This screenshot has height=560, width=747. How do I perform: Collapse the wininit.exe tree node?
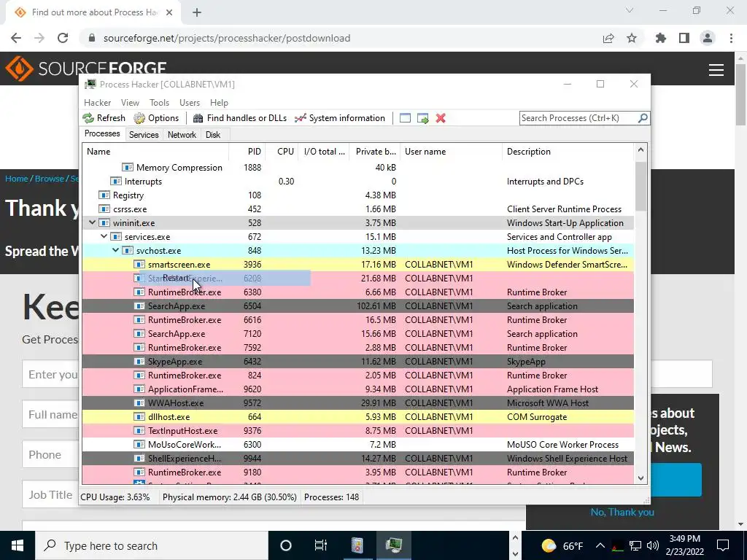click(93, 222)
